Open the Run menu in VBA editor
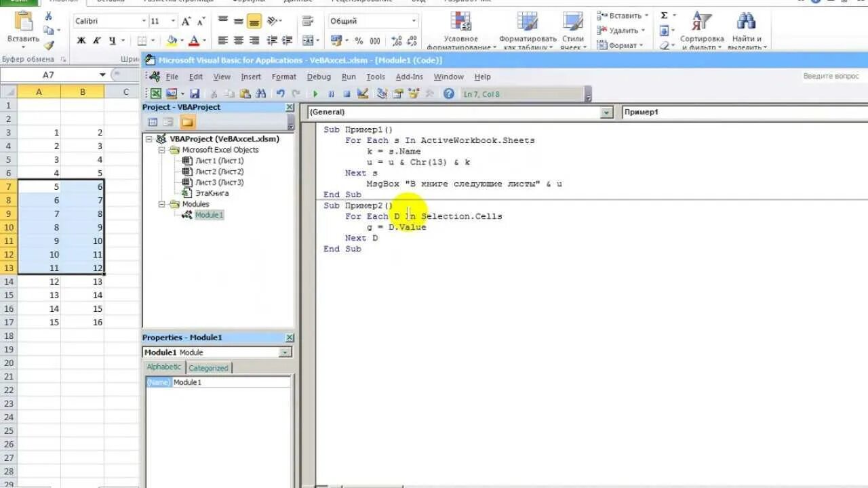Screen dimensions: 868x488 pos(349,77)
